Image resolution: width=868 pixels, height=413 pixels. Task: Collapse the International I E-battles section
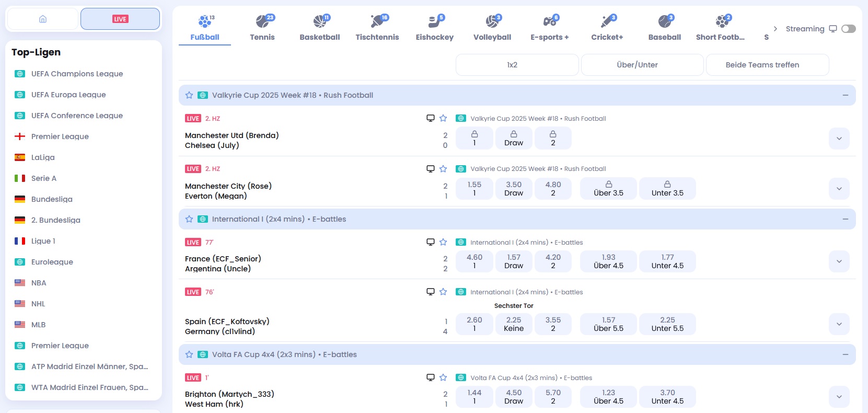click(845, 219)
